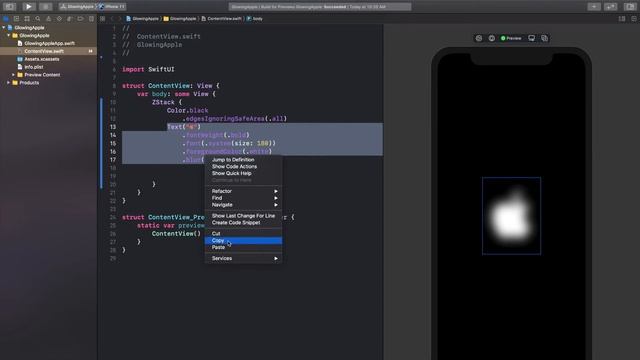Open the Test navigator diamond tab

click(59, 19)
